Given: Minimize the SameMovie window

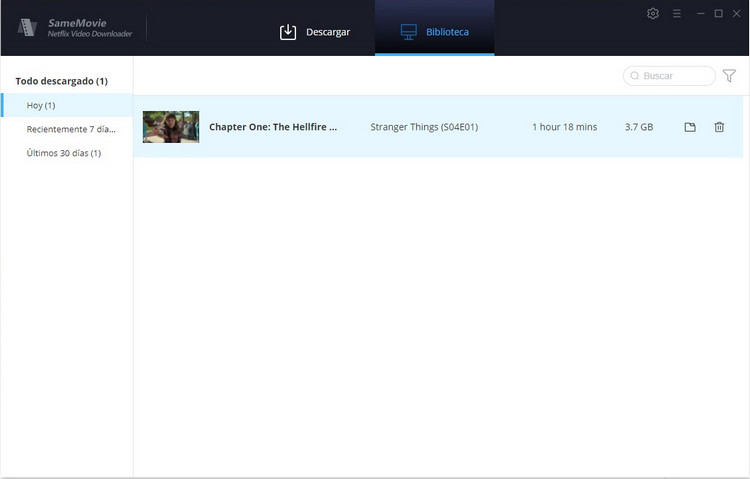Looking at the screenshot, I should (x=700, y=14).
